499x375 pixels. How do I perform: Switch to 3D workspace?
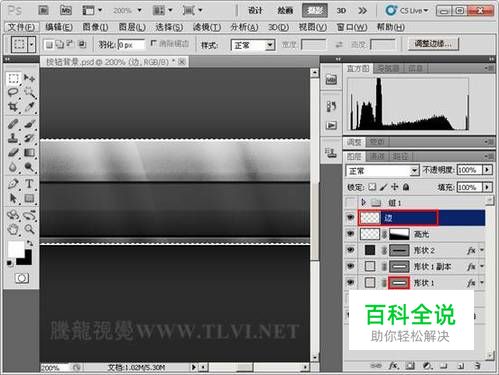click(x=341, y=11)
